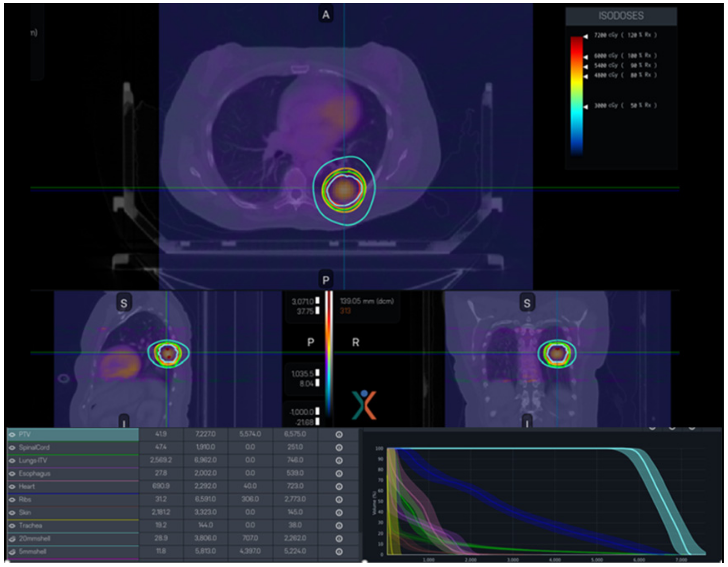Toggle Heart structure visibility eye
Screen dimensions: 728x567
tap(12, 487)
